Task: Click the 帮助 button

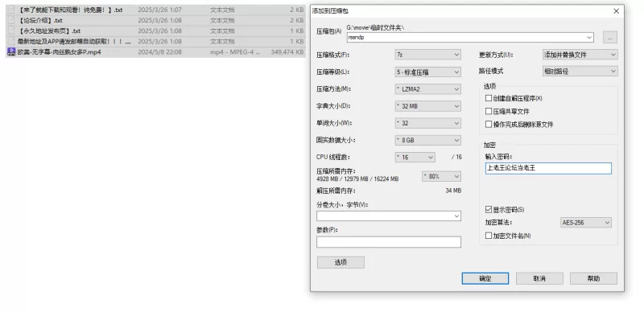Action: click(x=593, y=278)
